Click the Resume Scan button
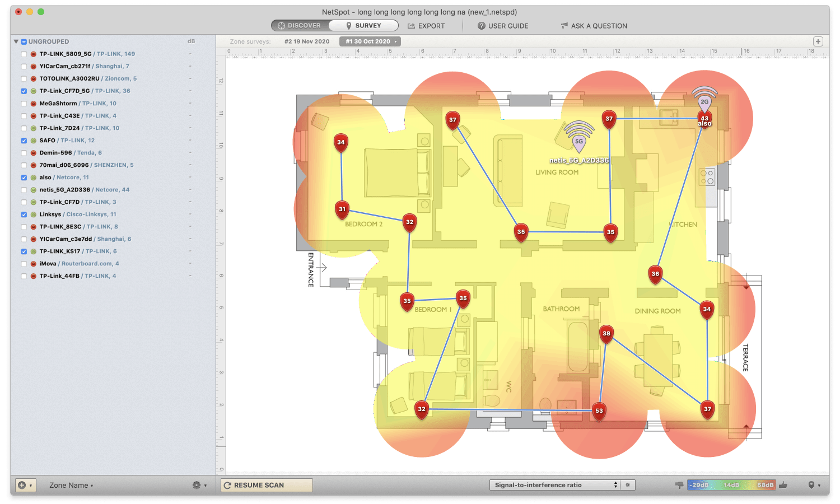 pos(267,485)
